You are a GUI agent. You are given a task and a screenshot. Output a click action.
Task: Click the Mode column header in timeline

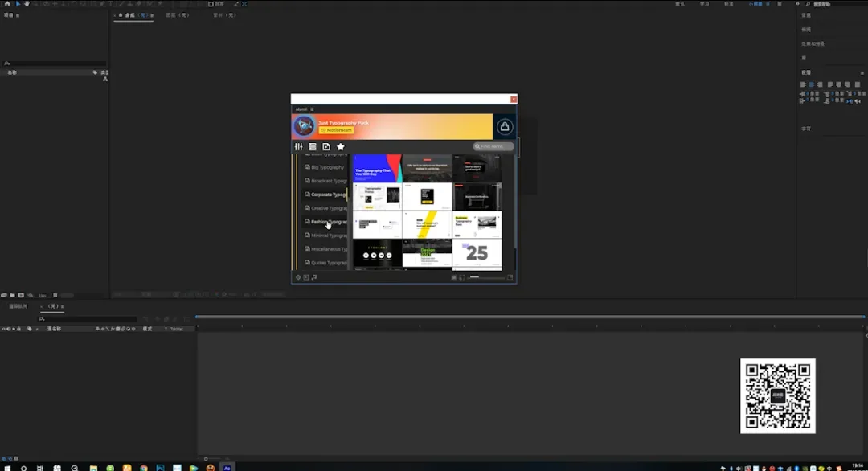(147, 329)
